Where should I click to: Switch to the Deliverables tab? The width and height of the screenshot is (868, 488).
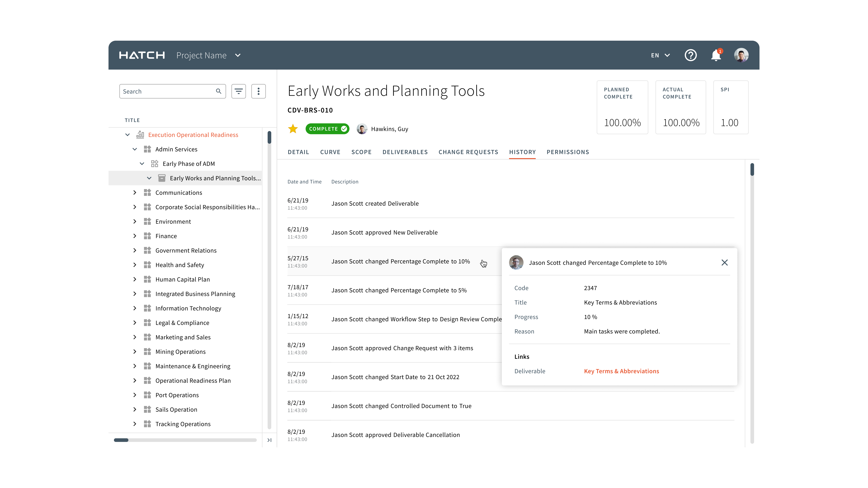(x=405, y=152)
